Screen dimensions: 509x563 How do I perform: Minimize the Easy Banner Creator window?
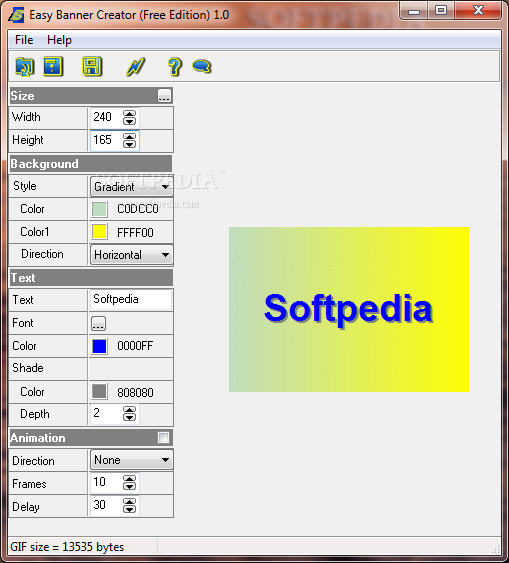point(414,11)
